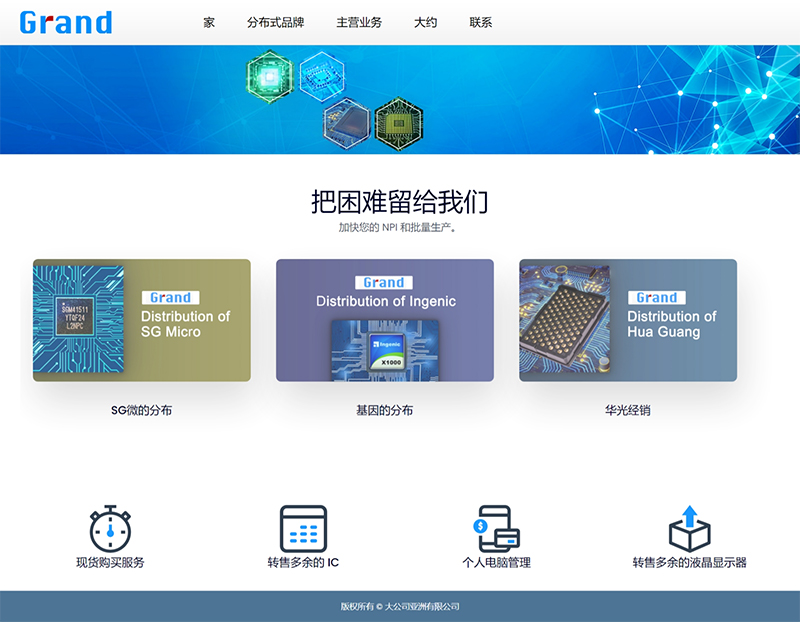
Task: Click the 把困难留给我们 headline
Action: pos(400,202)
